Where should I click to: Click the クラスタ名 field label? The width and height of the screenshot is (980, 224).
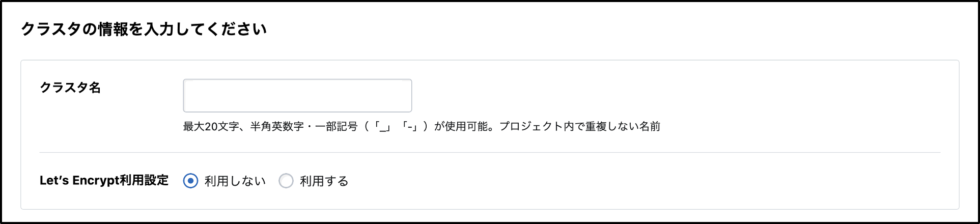tap(70, 88)
